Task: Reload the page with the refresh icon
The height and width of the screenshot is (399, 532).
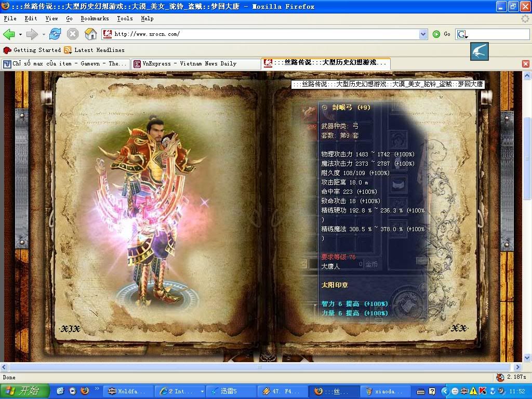Action: [55, 34]
